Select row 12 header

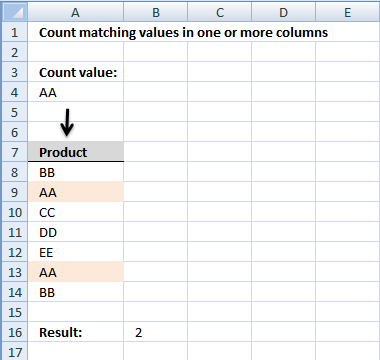pyautogui.click(x=14, y=252)
